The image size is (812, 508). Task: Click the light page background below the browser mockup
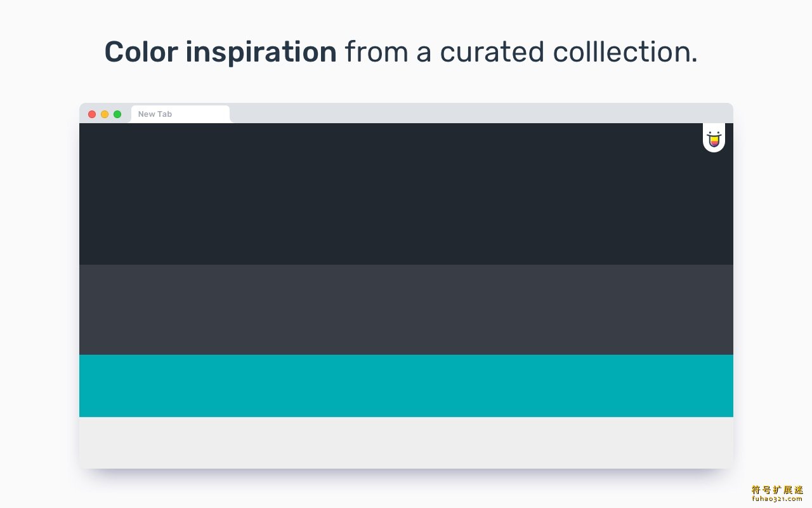tap(406, 490)
